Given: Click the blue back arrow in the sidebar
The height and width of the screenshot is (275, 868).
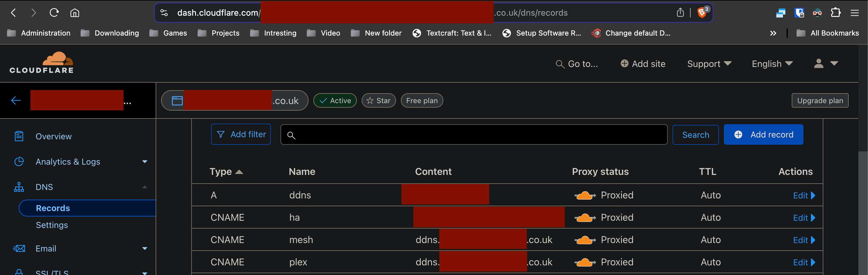Looking at the screenshot, I should coord(16,100).
